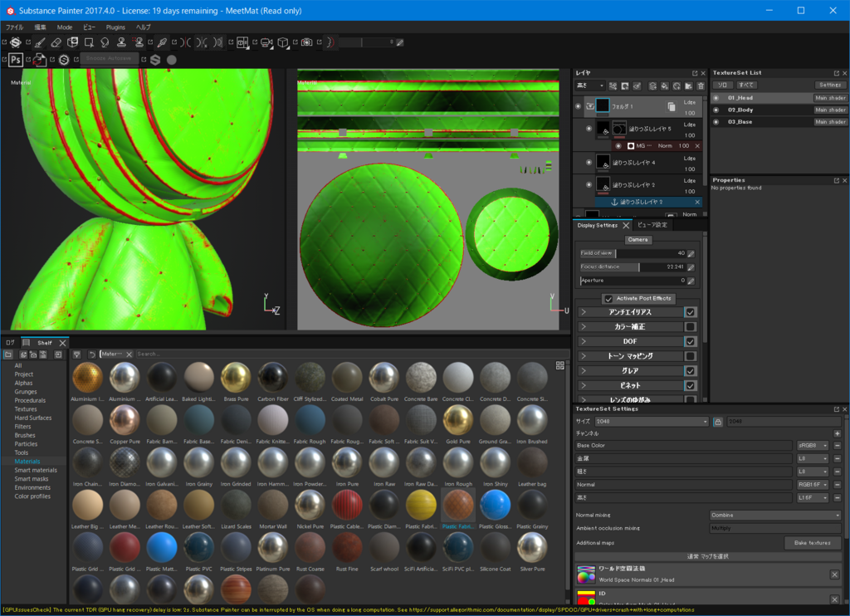
Task: Adjust the Focus distance slider
Action: (x=633, y=266)
